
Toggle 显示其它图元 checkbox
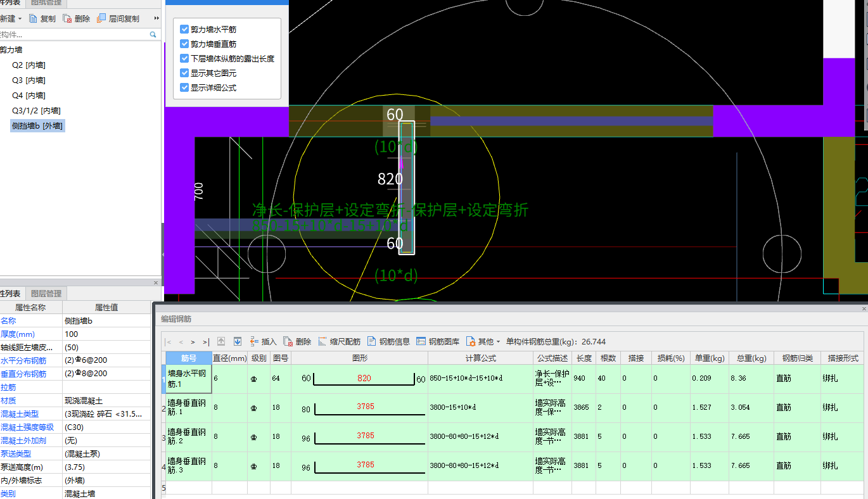pyautogui.click(x=184, y=73)
